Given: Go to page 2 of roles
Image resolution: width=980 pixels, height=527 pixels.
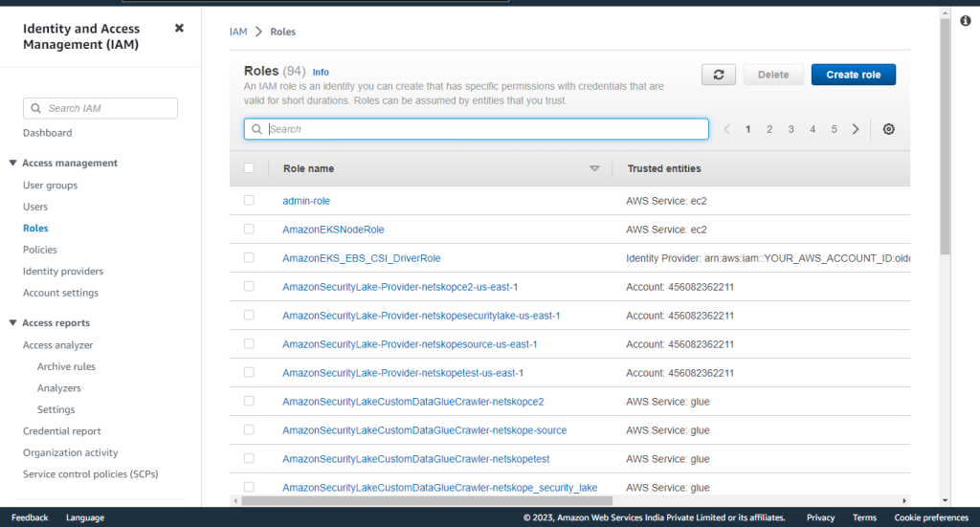Looking at the screenshot, I should tap(769, 129).
